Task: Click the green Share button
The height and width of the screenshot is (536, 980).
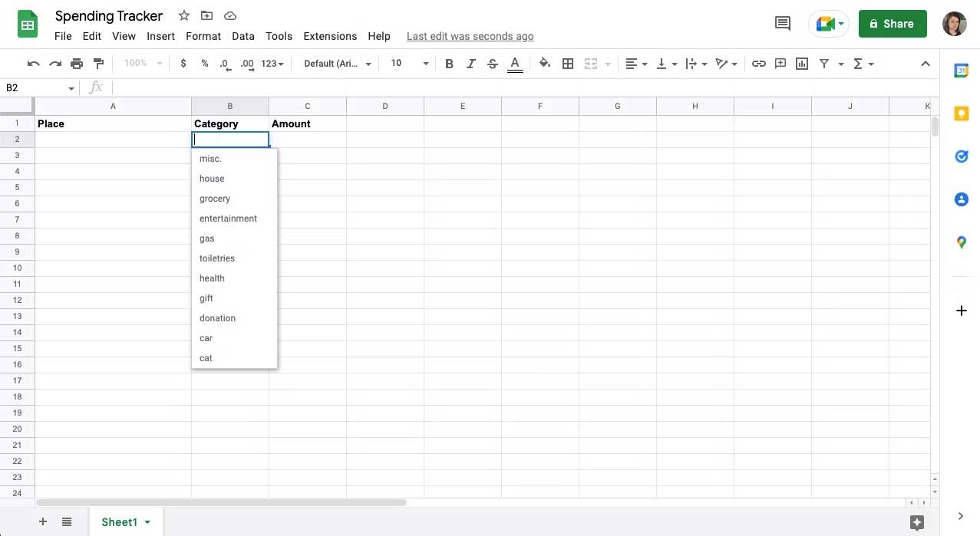Action: point(892,24)
